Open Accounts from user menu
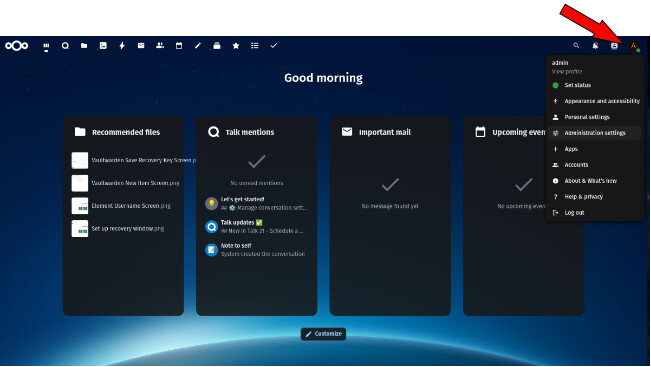 595,165
